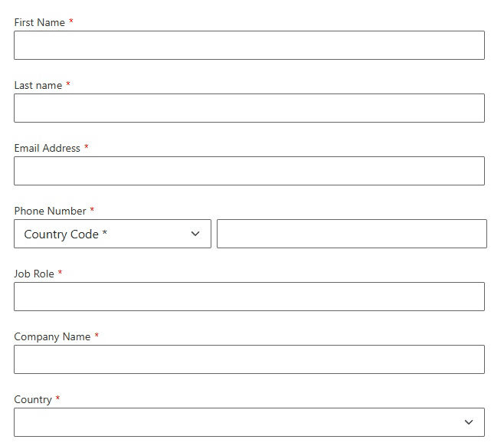Click the Phone Number label

point(50,212)
